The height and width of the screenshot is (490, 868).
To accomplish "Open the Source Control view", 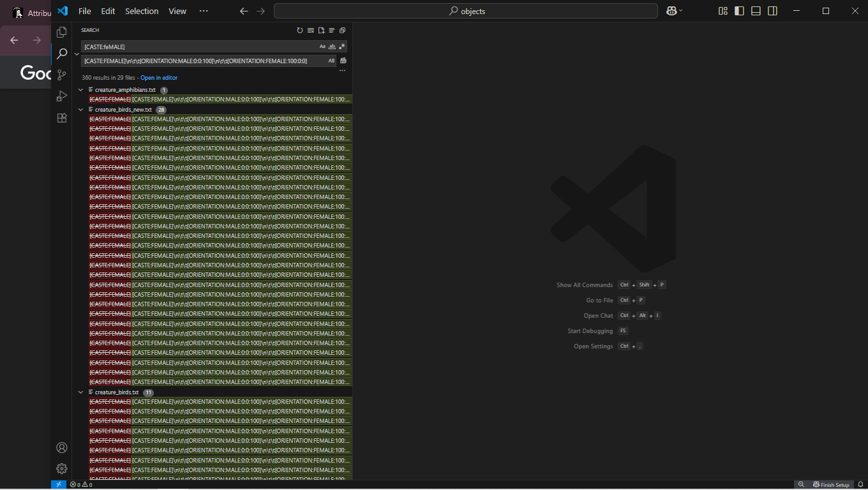I will click(x=62, y=75).
